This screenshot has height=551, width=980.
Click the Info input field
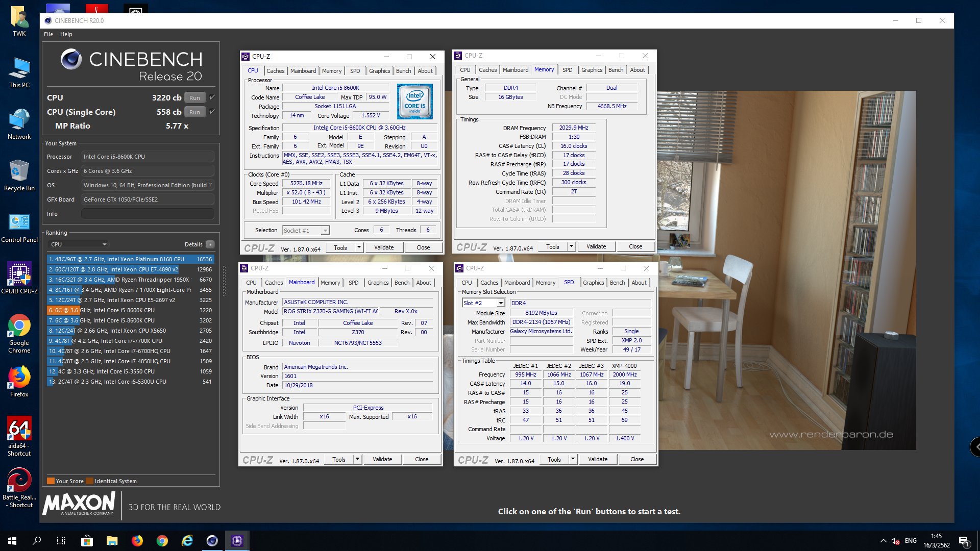pyautogui.click(x=147, y=214)
